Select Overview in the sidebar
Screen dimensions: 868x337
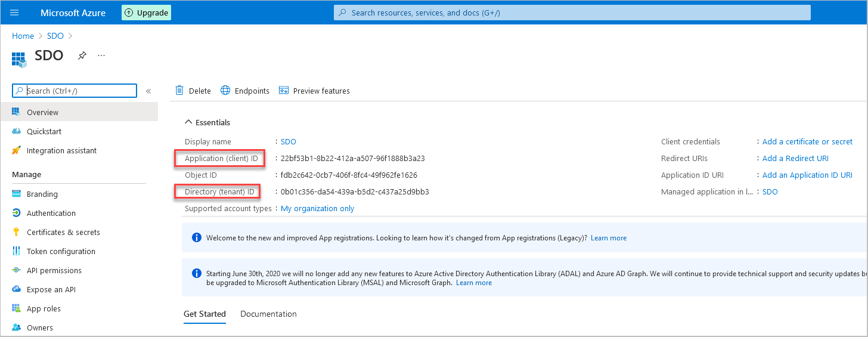79,112
